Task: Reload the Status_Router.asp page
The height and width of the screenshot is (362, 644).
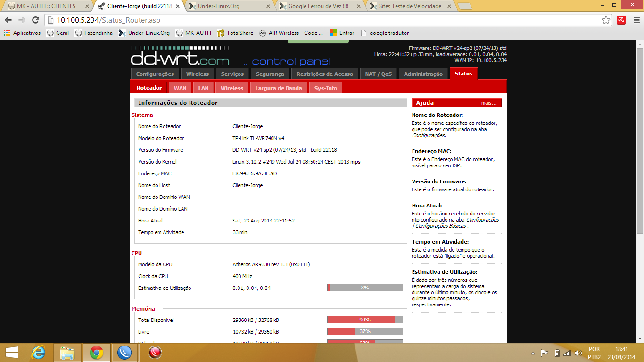Action: coord(35,20)
